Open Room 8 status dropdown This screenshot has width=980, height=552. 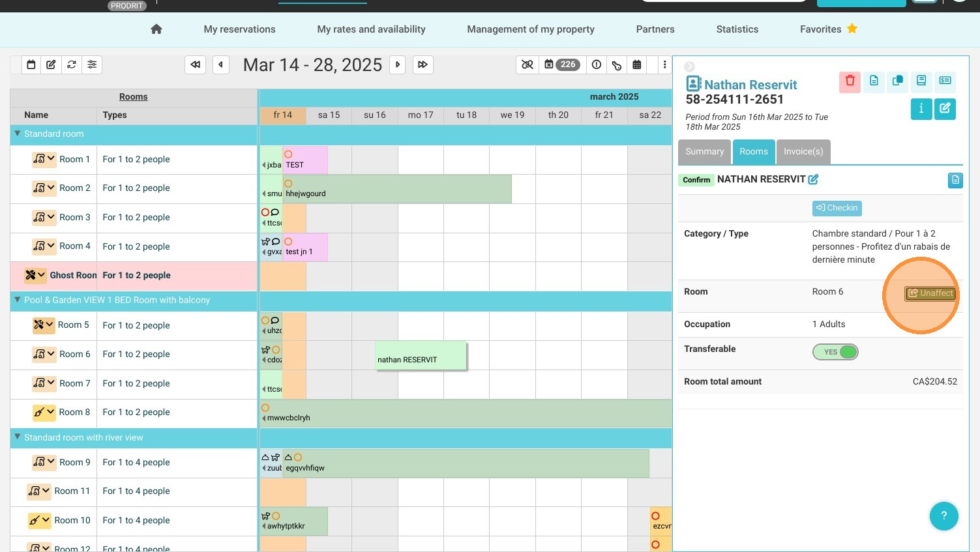[44, 412]
